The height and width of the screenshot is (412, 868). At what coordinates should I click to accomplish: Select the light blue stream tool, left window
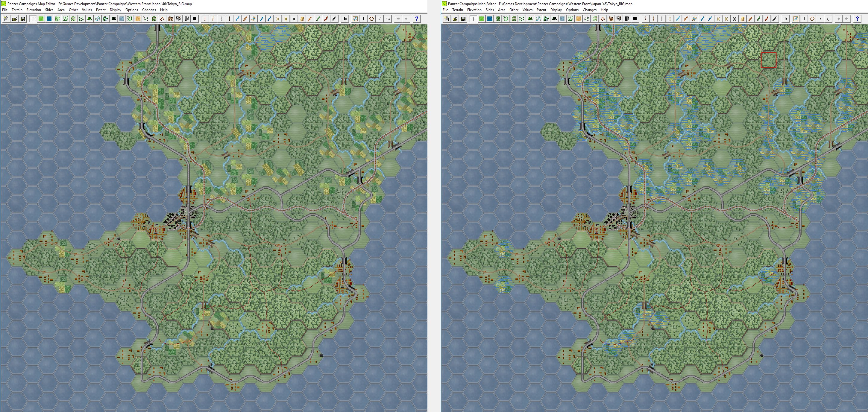point(238,19)
